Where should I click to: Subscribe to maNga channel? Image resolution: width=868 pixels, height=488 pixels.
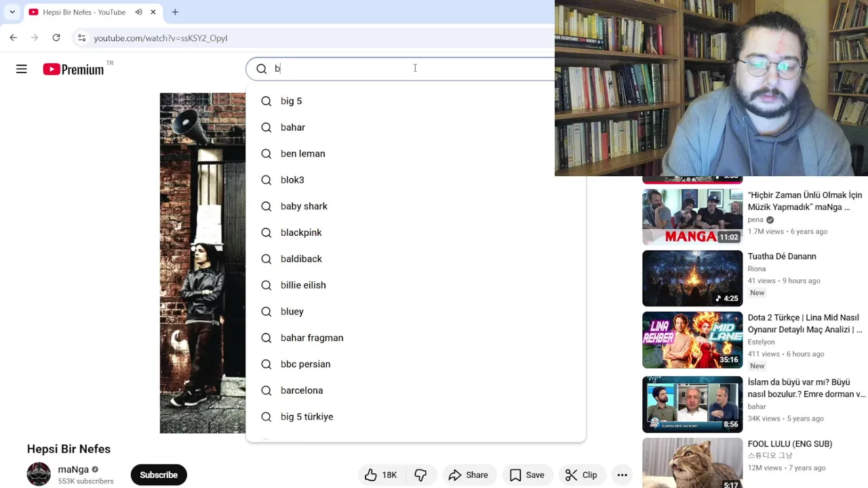(x=159, y=475)
